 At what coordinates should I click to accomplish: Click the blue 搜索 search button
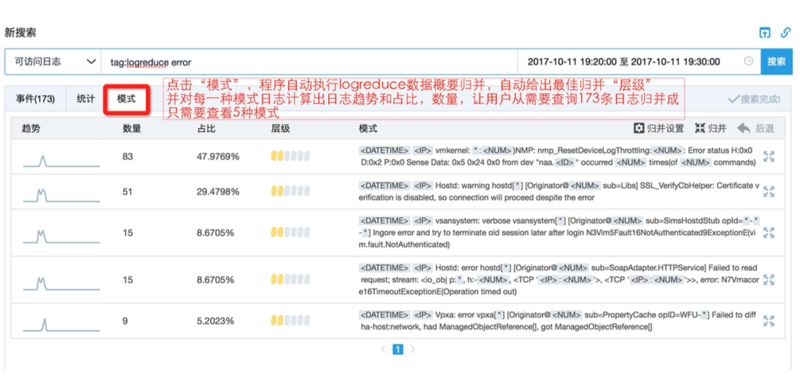pyautogui.click(x=777, y=62)
